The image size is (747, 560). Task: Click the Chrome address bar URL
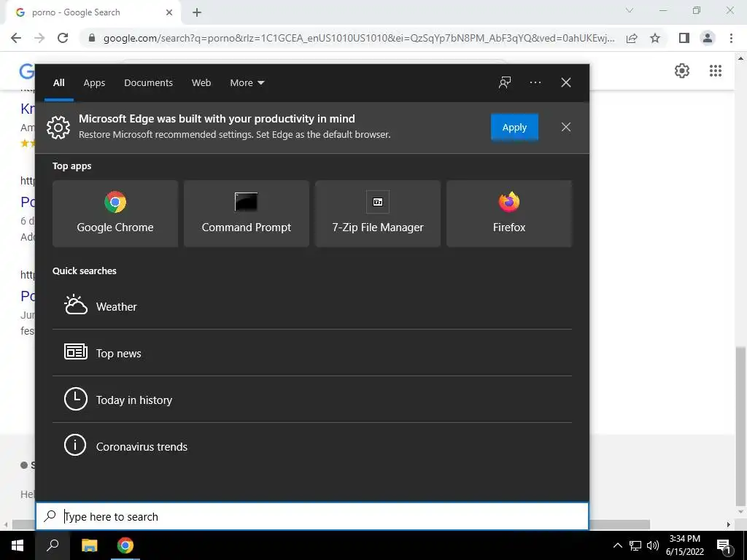359,38
